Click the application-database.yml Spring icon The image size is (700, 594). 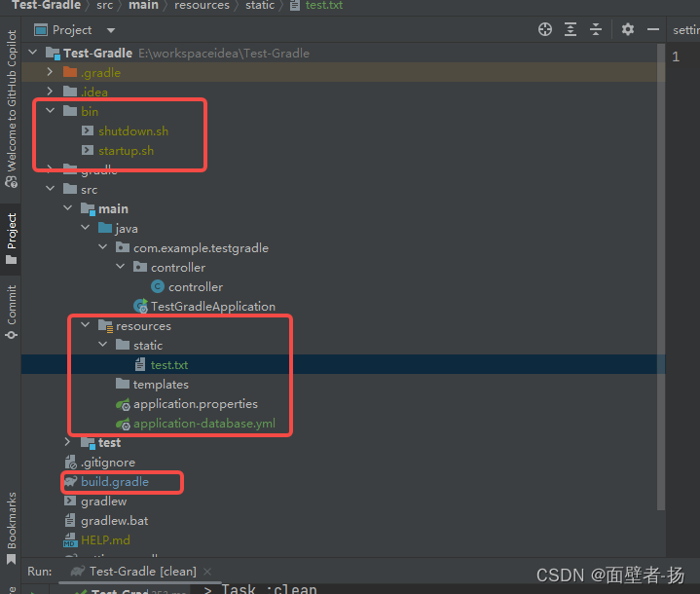pos(123,424)
